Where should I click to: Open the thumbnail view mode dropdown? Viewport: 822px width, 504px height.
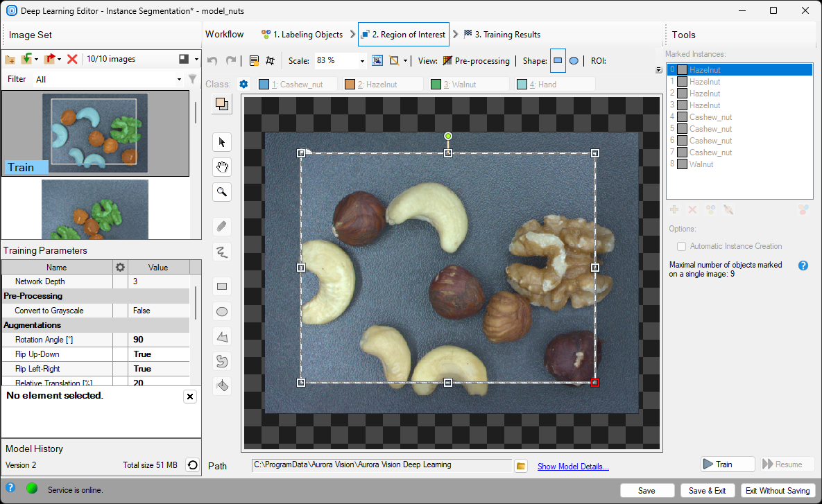point(197,60)
